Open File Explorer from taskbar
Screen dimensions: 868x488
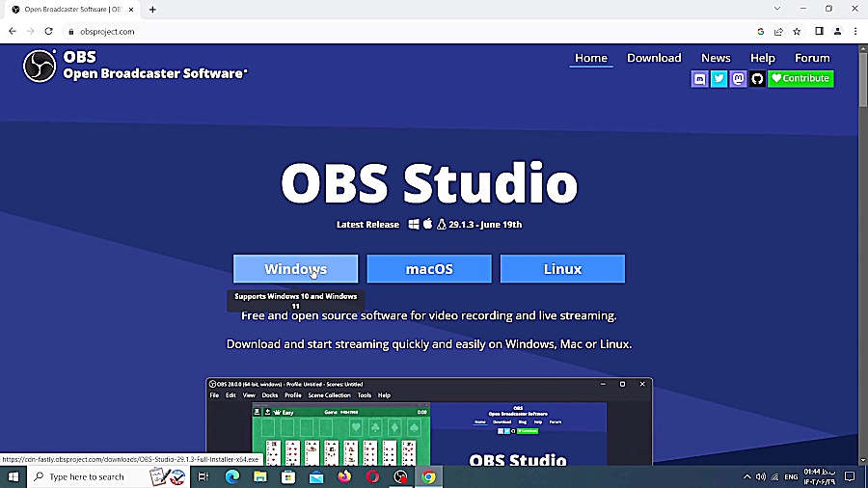(x=260, y=476)
